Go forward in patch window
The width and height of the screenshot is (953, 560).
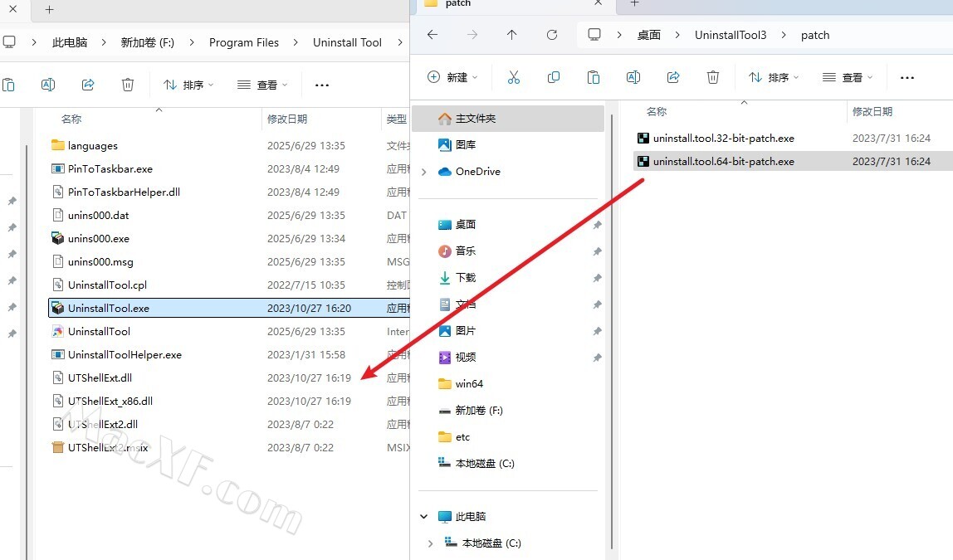click(x=472, y=35)
